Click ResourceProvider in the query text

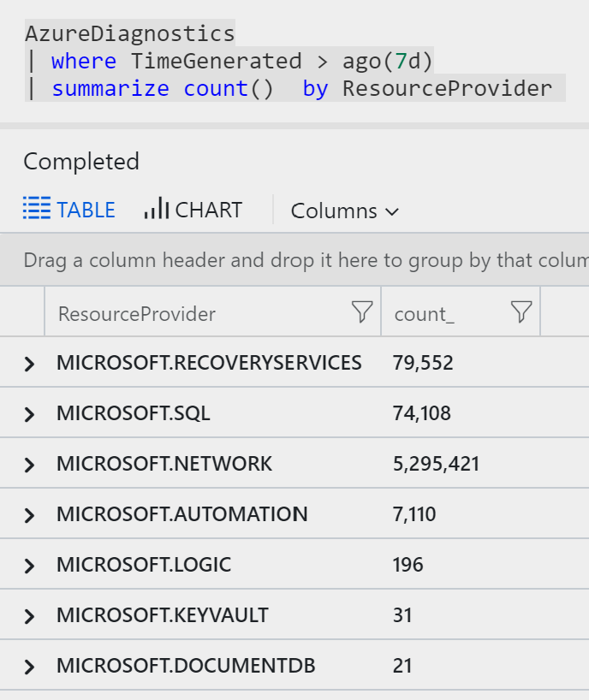point(448,88)
